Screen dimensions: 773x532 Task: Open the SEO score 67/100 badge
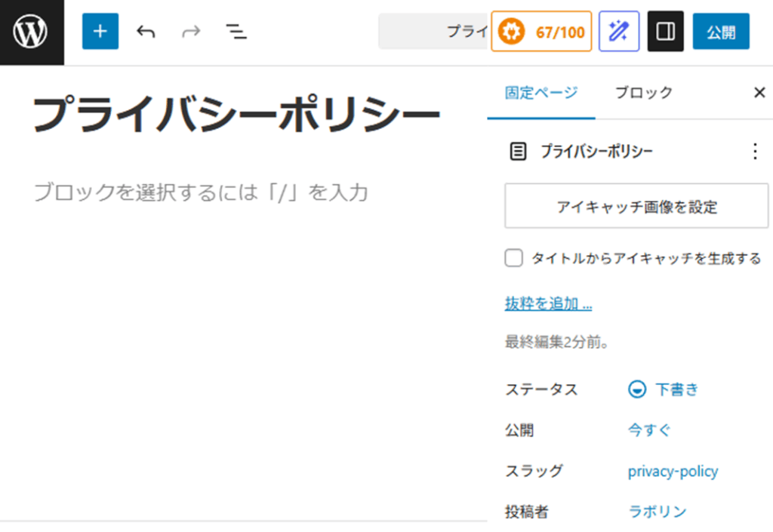pos(541,31)
